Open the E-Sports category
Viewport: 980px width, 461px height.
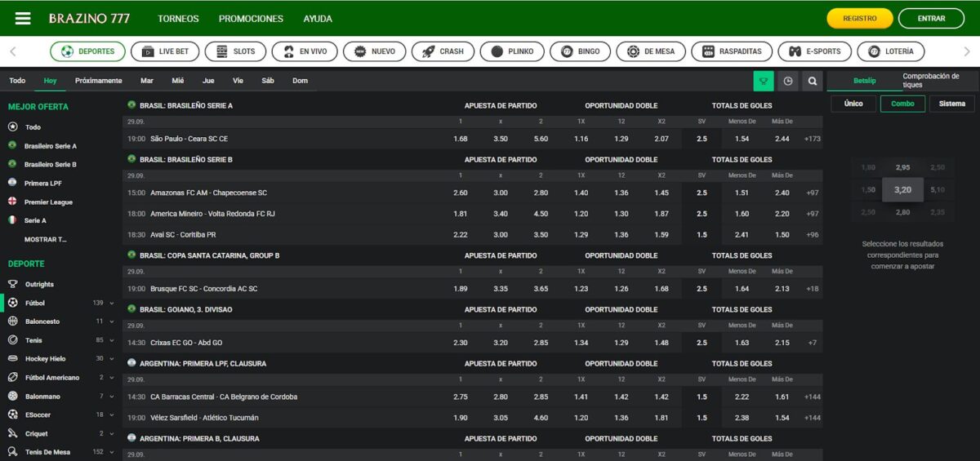(x=813, y=51)
